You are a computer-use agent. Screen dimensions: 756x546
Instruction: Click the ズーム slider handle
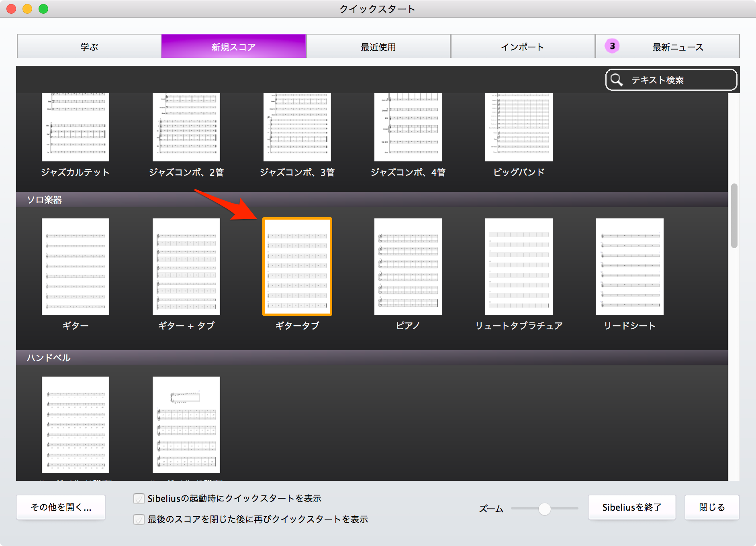[545, 509]
